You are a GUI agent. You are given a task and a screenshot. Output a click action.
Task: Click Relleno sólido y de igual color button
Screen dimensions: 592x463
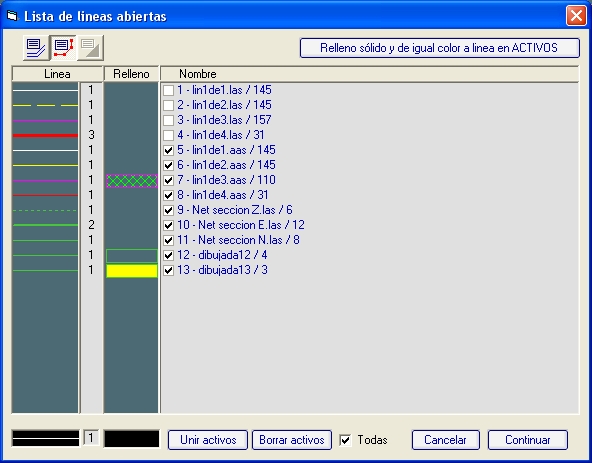pyautogui.click(x=439, y=48)
